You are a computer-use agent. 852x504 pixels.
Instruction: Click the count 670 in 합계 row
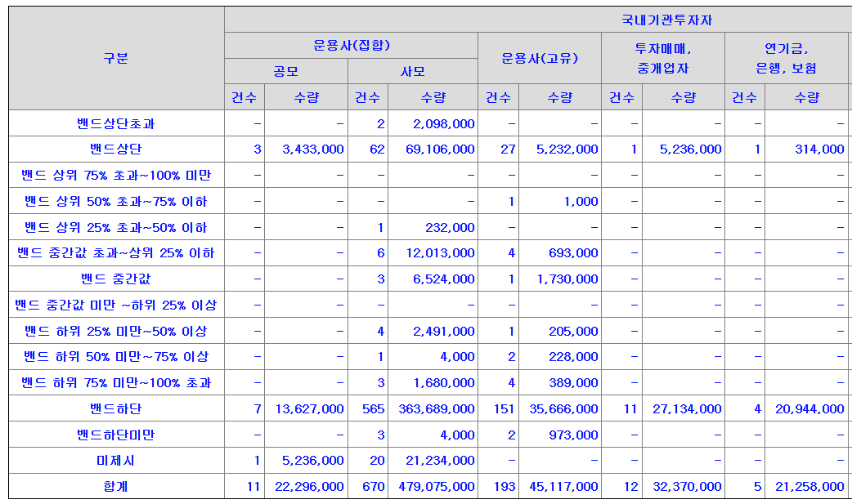tap(374, 487)
